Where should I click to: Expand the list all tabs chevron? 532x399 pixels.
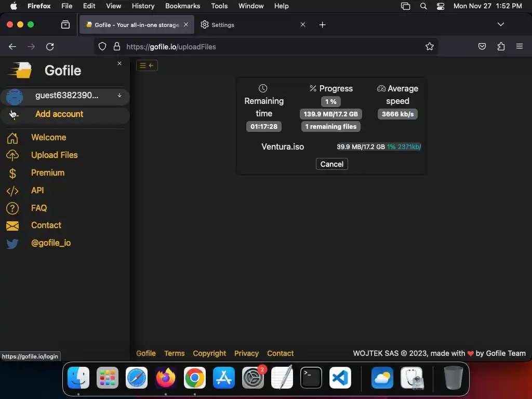[500, 24]
